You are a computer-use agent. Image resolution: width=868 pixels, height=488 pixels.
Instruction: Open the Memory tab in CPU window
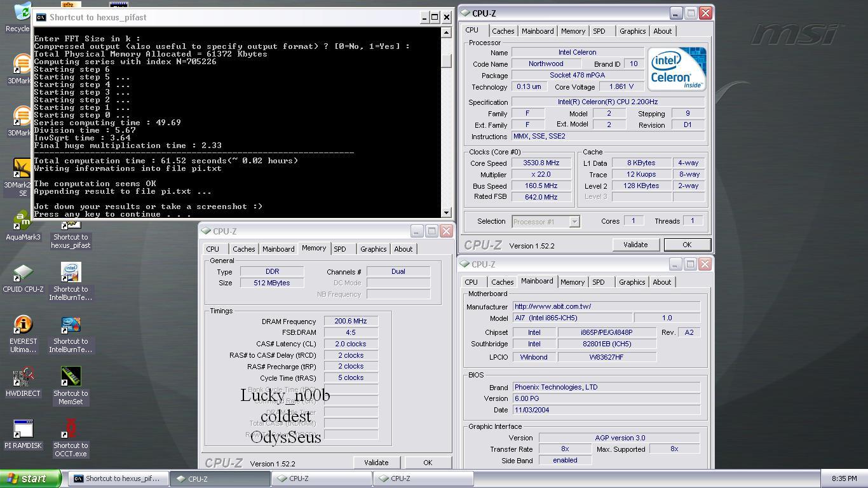pyautogui.click(x=573, y=31)
